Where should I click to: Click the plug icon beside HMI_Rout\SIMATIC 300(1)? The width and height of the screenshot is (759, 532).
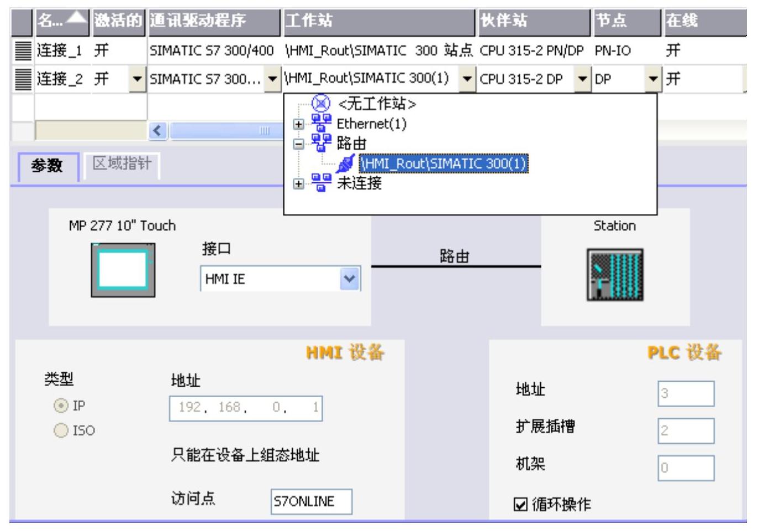click(346, 163)
